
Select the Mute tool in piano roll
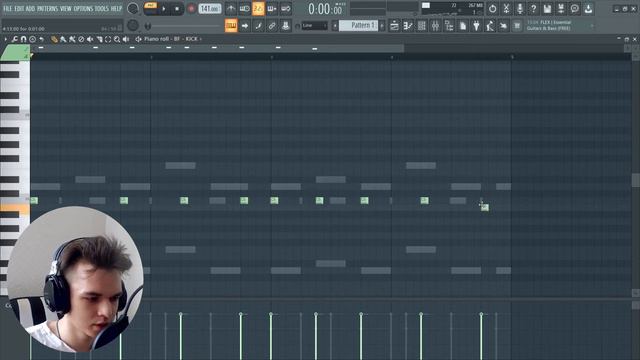90,39
